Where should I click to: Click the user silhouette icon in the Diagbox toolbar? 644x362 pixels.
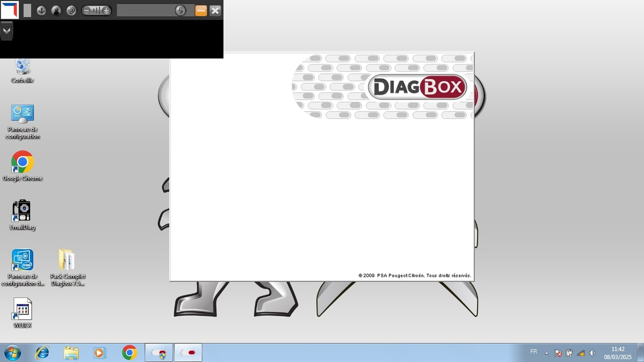(x=56, y=11)
